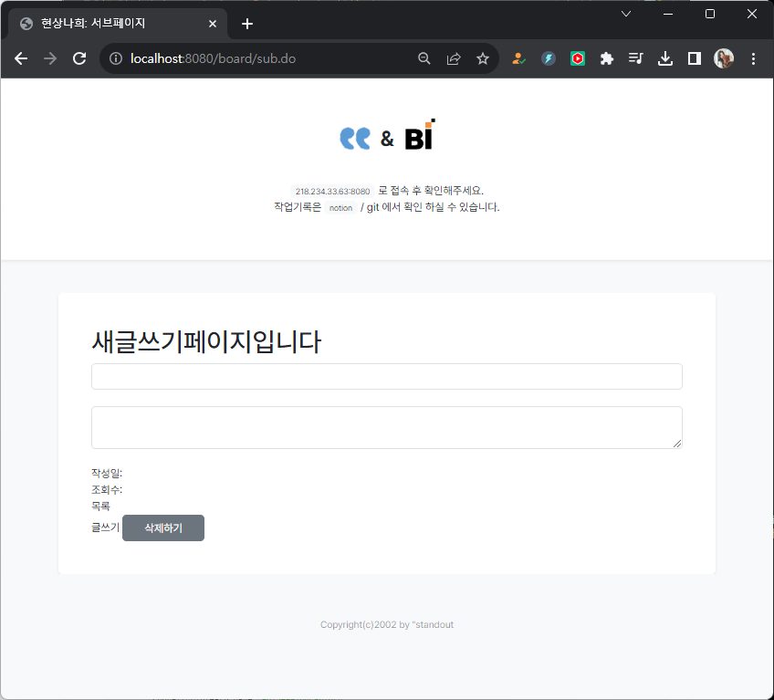Open the tab search chevron
Viewport: 774px width, 700px height.
point(626,14)
